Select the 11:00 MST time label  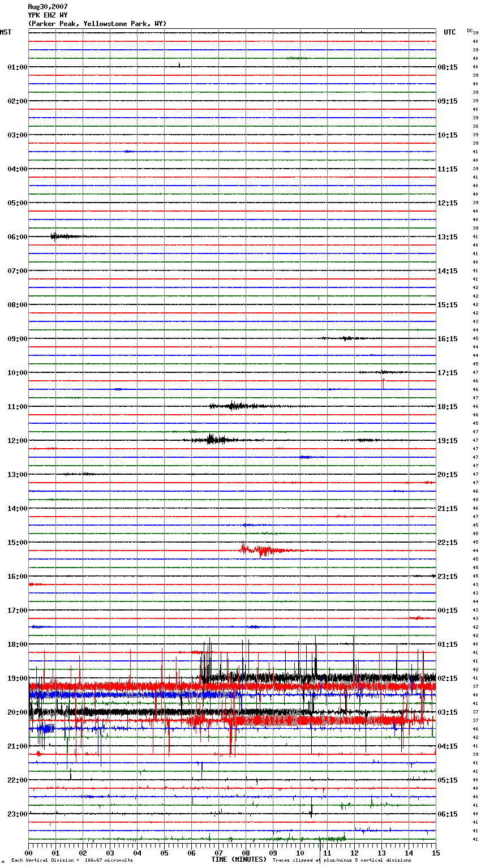pos(17,407)
